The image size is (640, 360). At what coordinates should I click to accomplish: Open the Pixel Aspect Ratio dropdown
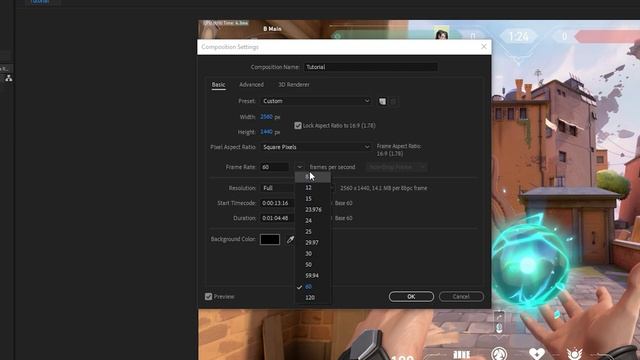point(316,147)
